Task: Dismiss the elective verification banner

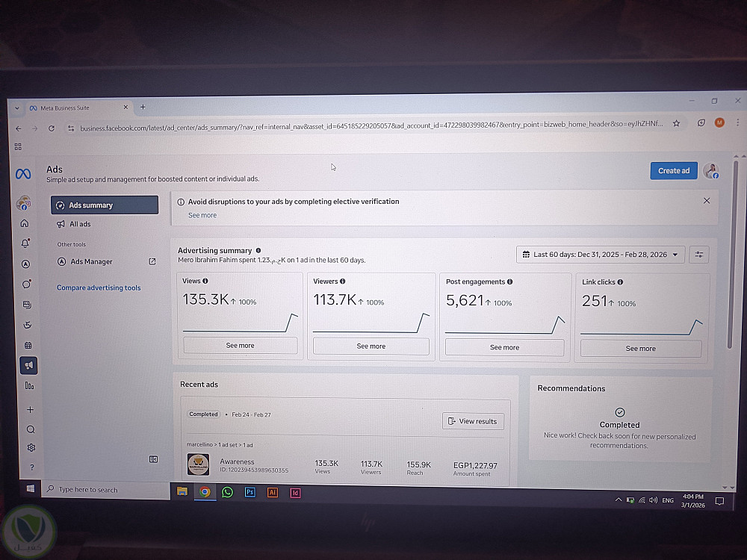Action: point(707,200)
